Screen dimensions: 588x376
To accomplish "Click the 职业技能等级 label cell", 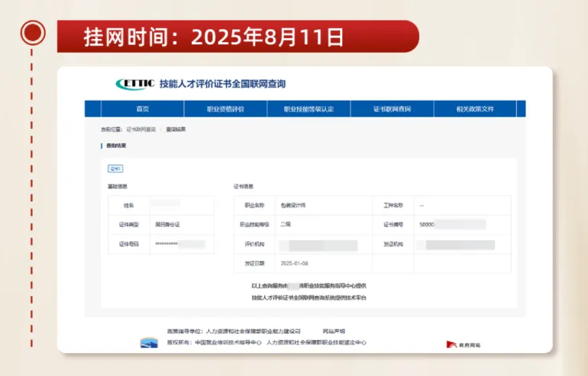I will 254,225.
